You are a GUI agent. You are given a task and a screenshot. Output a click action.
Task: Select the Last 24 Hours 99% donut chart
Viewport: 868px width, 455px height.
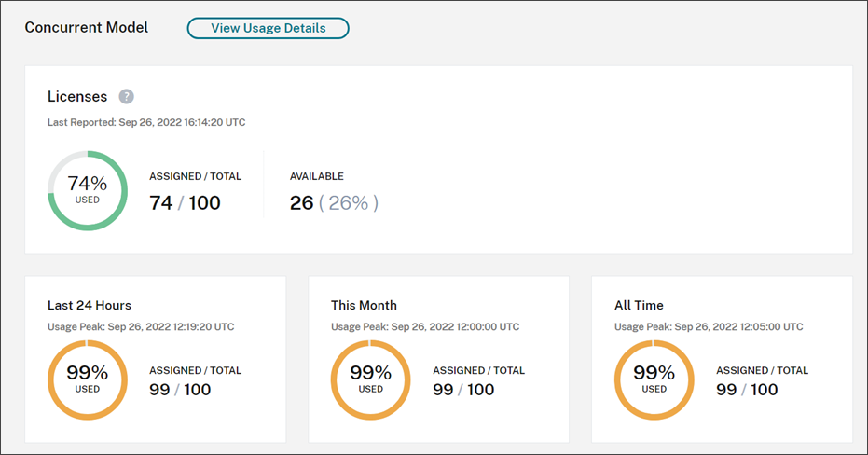pos(87,379)
